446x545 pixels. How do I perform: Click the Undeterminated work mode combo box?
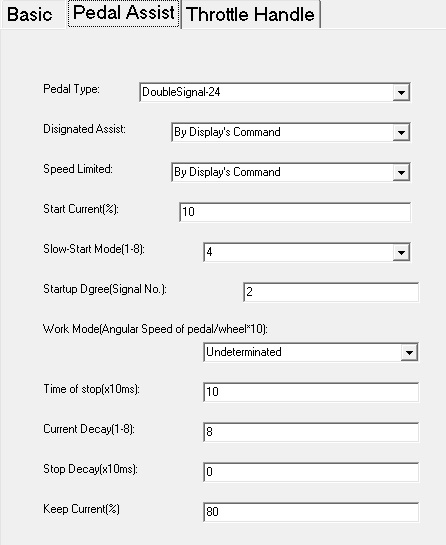coord(311,352)
